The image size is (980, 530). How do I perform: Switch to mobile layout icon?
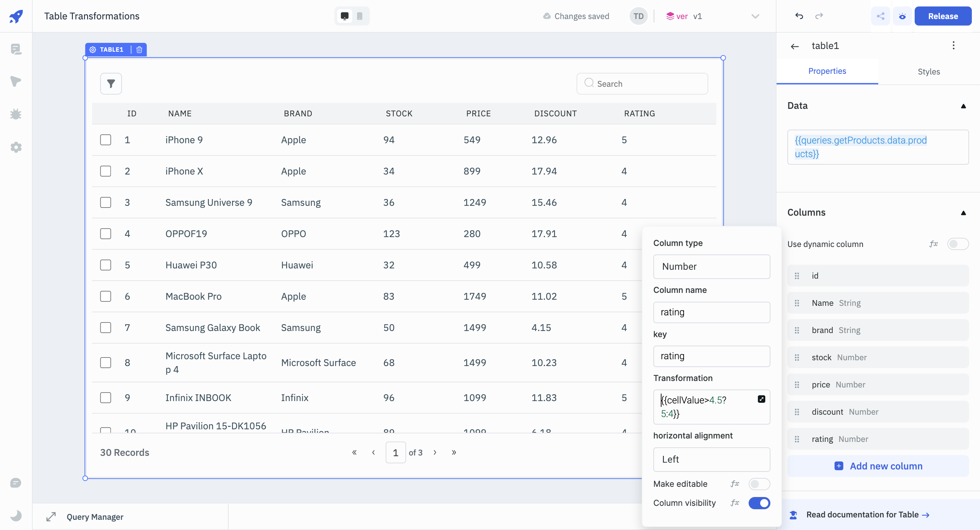click(x=360, y=16)
